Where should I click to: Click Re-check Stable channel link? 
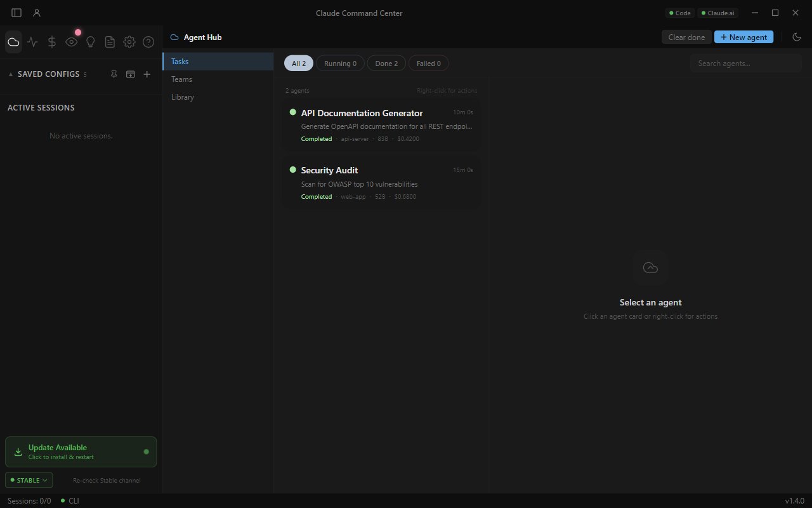point(107,481)
